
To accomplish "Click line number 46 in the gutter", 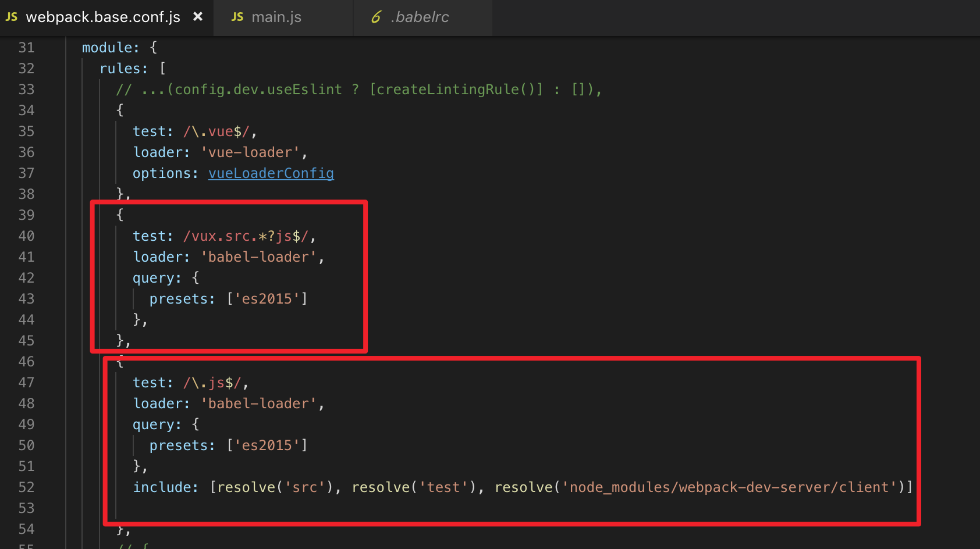I will pyautogui.click(x=26, y=362).
